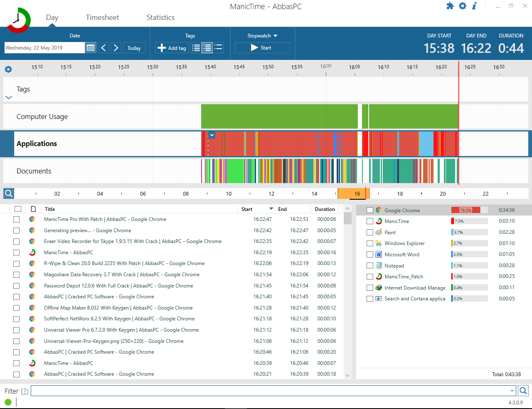
Task: Click the light blue Paint segment in Applications timeline
Action: point(426,144)
